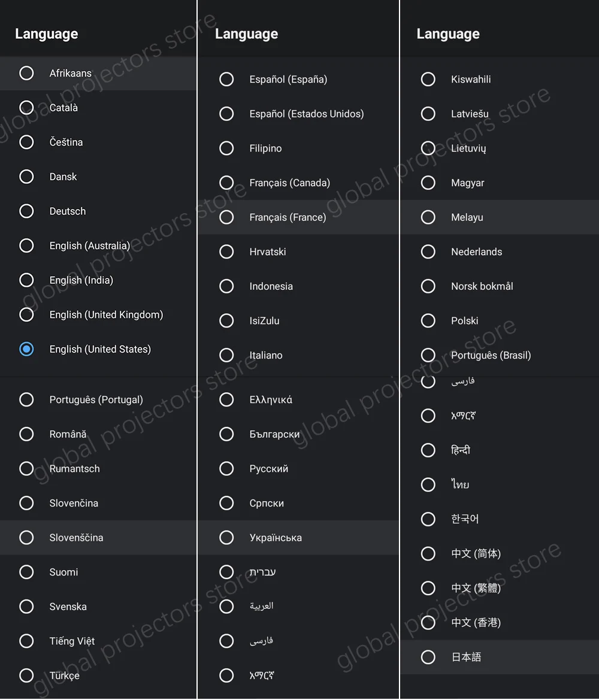This screenshot has width=599, height=700.
Task: Choose the Kiswahili radio button
Action: coord(428,79)
